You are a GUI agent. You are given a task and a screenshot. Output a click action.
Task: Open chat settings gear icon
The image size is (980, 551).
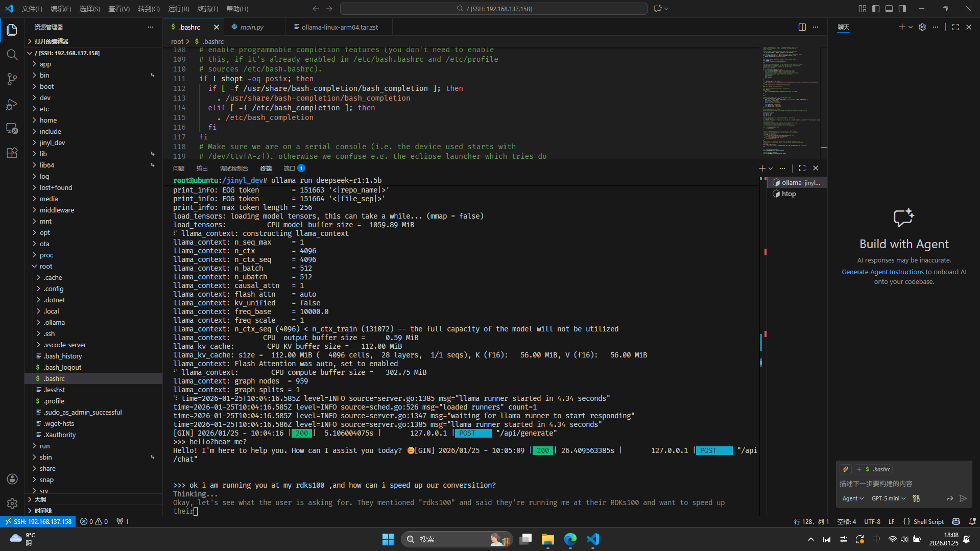[x=922, y=27]
